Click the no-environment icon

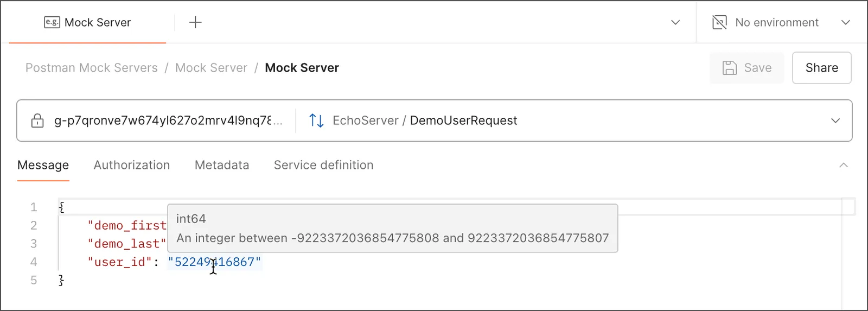[x=719, y=22]
